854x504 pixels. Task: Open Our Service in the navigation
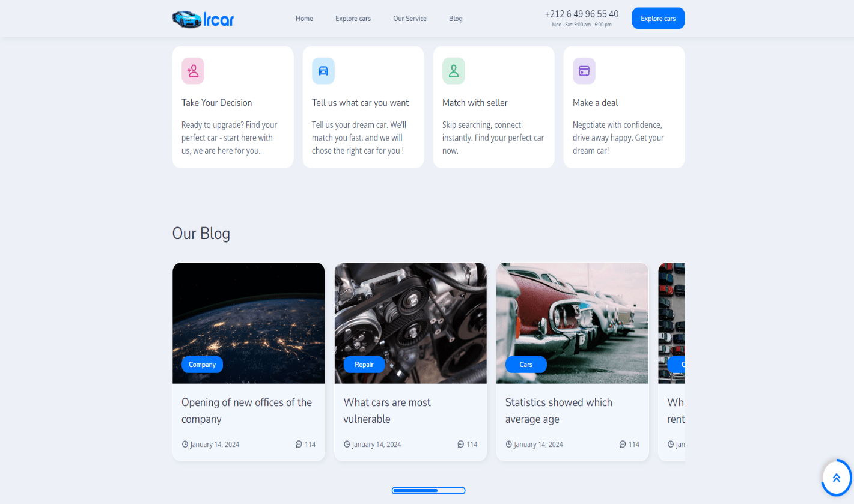pyautogui.click(x=410, y=19)
